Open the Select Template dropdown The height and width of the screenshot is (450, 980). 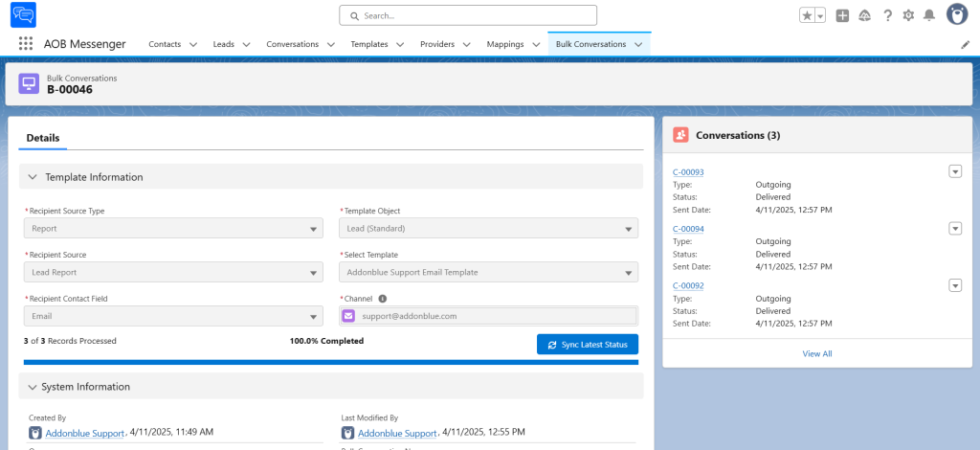(x=488, y=273)
